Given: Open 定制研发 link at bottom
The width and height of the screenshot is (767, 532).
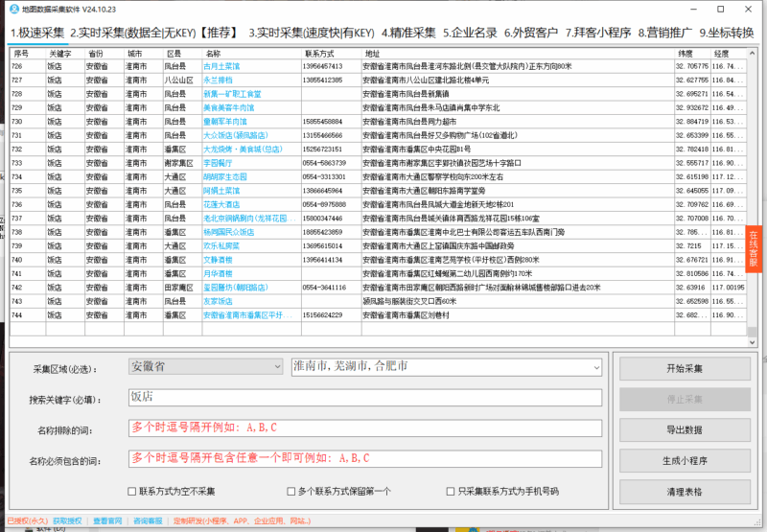Looking at the screenshot, I should pyautogui.click(x=242, y=521).
